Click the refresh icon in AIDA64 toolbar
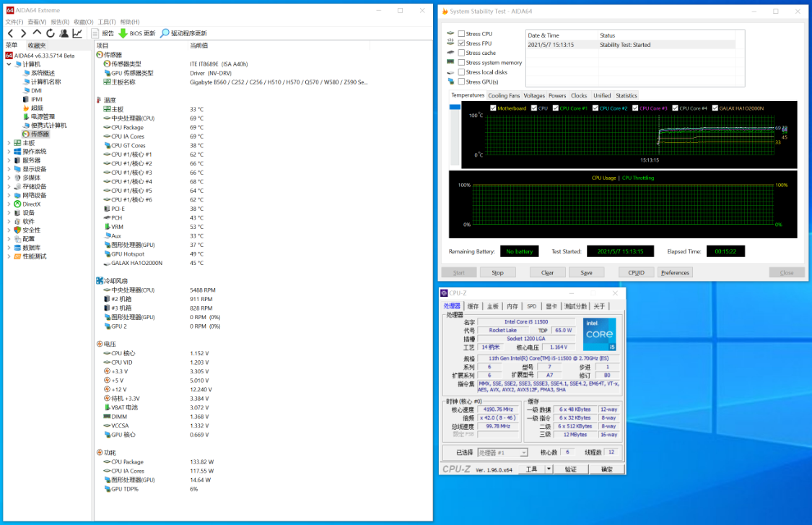 tap(51, 33)
